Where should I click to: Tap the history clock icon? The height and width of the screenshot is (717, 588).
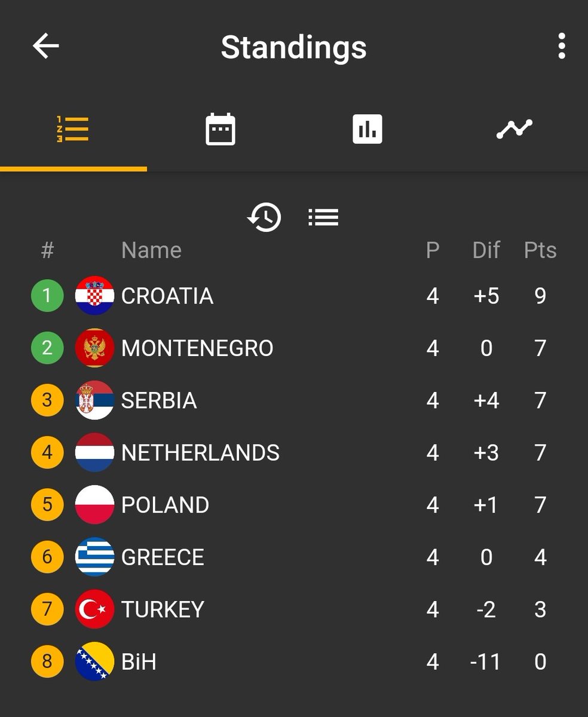[x=264, y=217]
